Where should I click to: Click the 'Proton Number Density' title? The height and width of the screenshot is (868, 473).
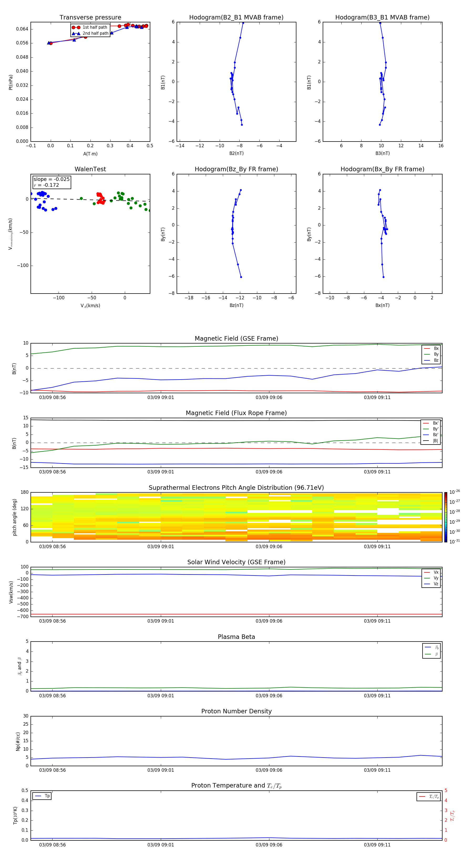(236, 711)
